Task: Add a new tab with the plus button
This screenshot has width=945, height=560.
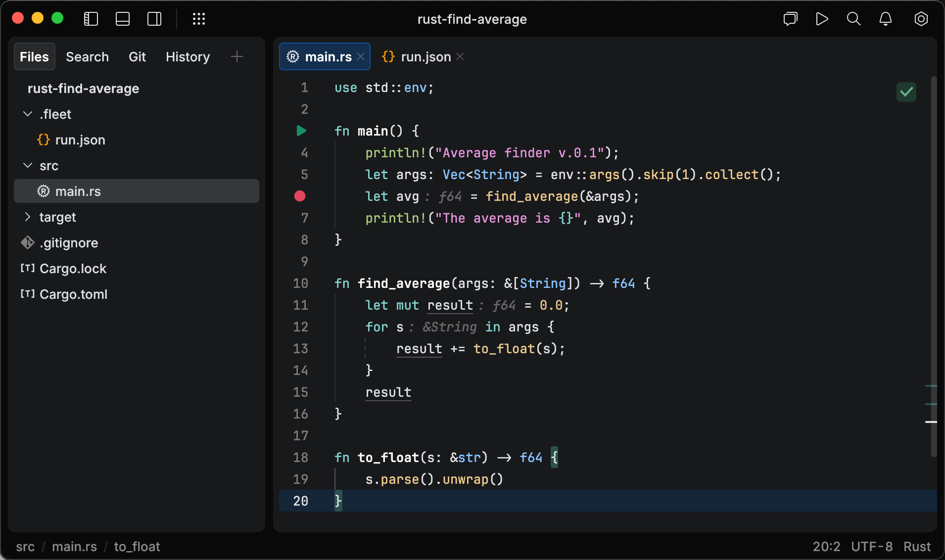Action: [x=236, y=56]
